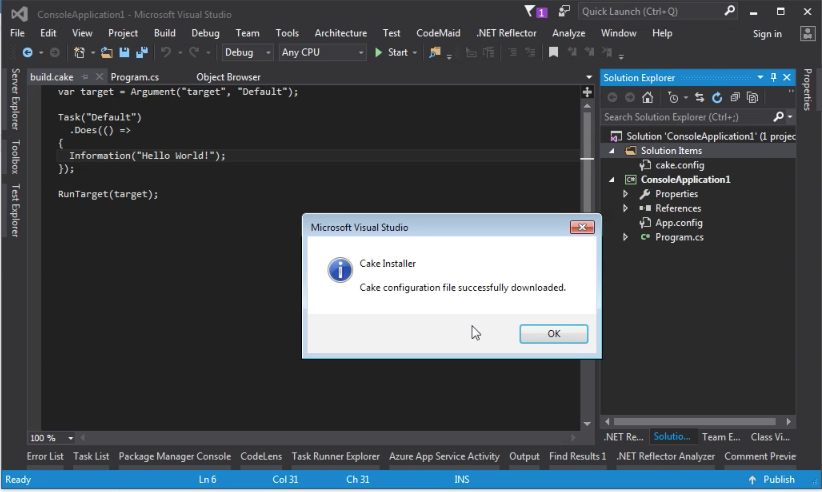Click the feedback icon beside Quick Launch
Viewport: 822px width, 492px height.
click(x=564, y=12)
